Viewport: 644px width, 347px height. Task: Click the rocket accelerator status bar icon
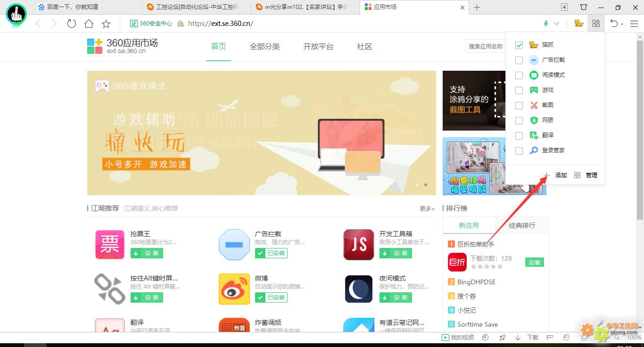(x=503, y=338)
